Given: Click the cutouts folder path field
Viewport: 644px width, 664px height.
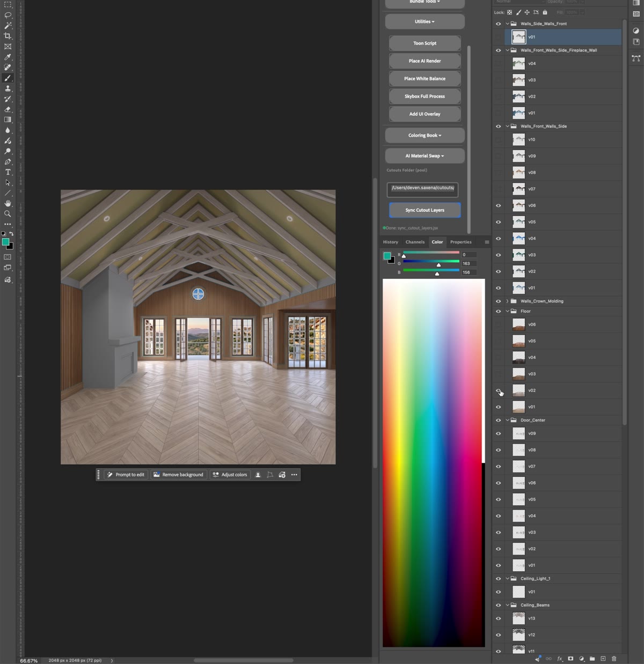Looking at the screenshot, I should 422,189.
